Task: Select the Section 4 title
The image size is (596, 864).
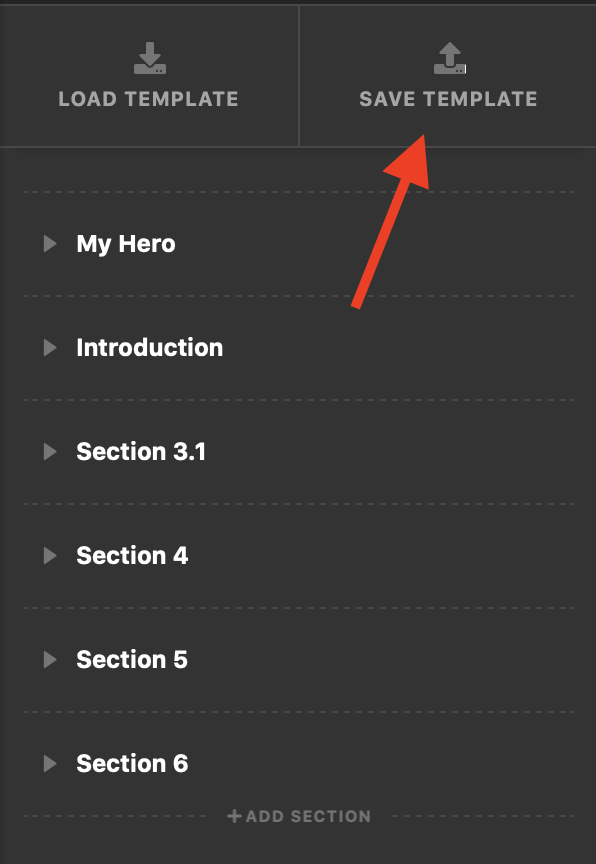Action: [132, 555]
